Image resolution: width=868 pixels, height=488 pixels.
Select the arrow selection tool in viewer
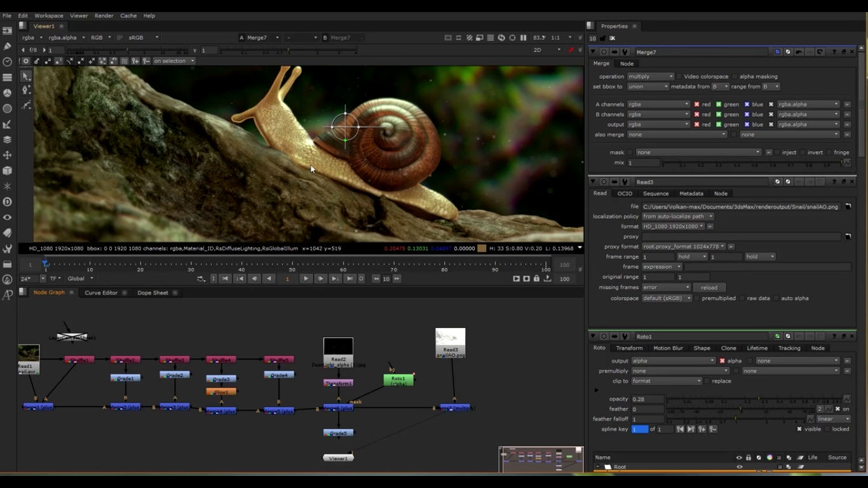pos(26,76)
